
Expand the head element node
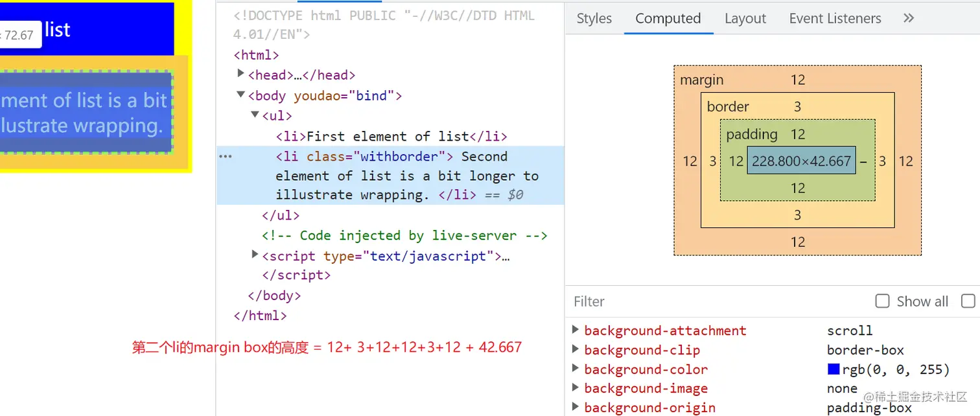[241, 74]
